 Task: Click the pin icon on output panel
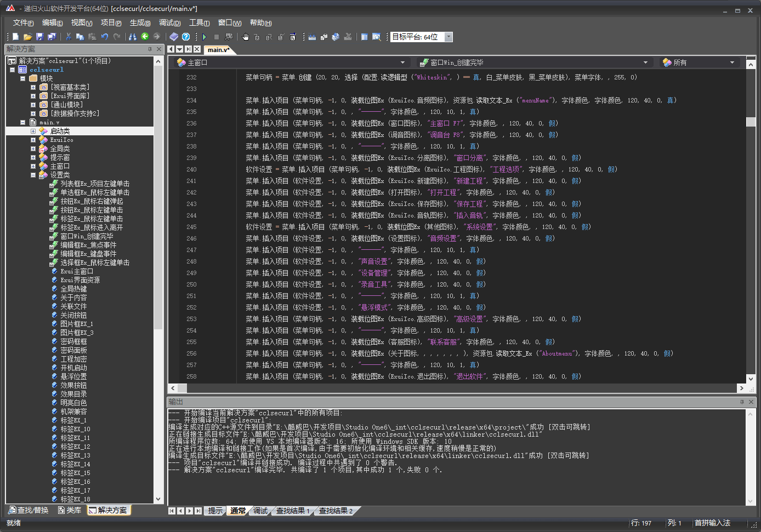coord(742,402)
